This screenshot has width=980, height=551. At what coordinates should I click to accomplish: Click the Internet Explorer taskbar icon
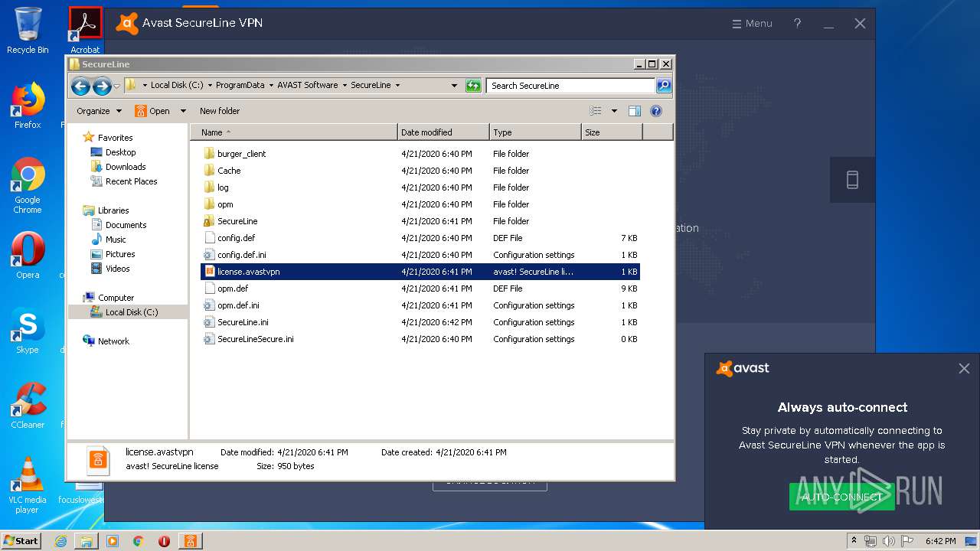[60, 541]
